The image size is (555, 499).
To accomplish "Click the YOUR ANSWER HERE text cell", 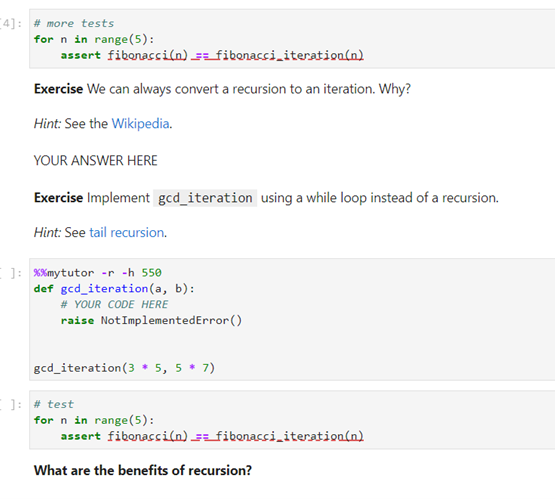I will pyautogui.click(x=96, y=161).
